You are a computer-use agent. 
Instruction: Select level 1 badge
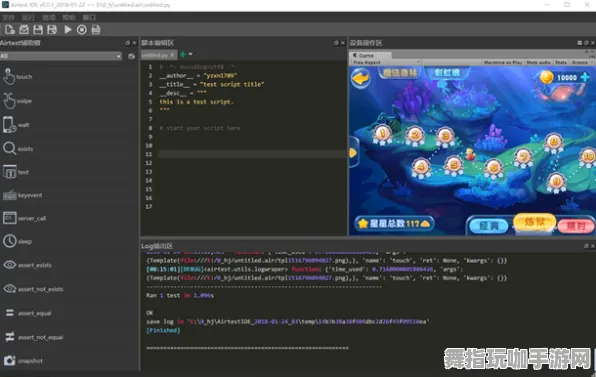click(382, 135)
